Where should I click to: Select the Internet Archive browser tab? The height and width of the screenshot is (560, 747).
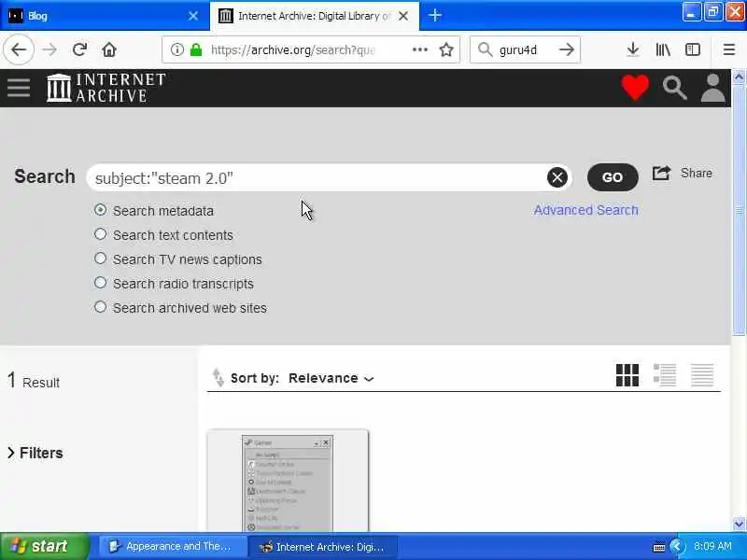tap(315, 16)
